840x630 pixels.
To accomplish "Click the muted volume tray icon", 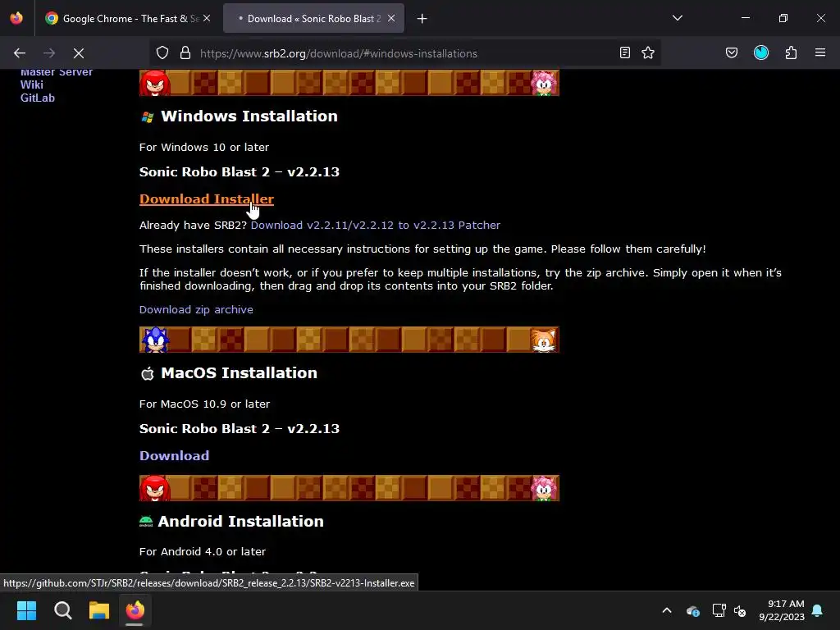I will (741, 610).
